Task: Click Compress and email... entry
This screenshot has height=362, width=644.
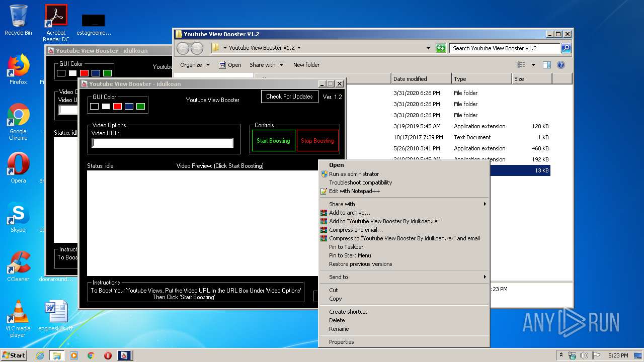Action: click(405, 230)
